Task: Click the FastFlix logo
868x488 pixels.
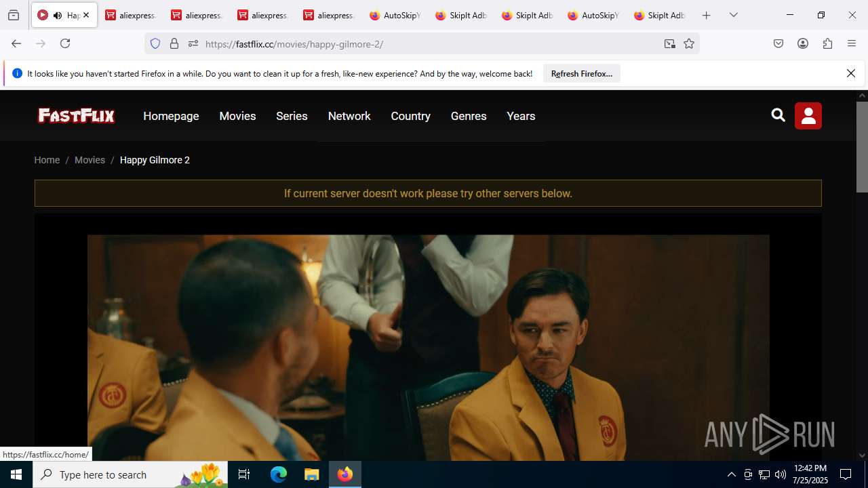Action: pos(76,116)
